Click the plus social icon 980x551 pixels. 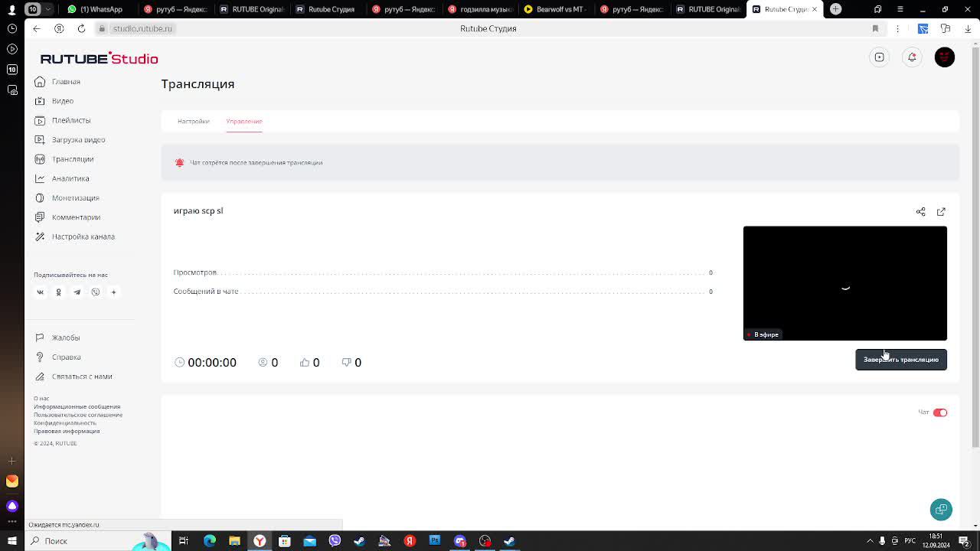point(113,292)
